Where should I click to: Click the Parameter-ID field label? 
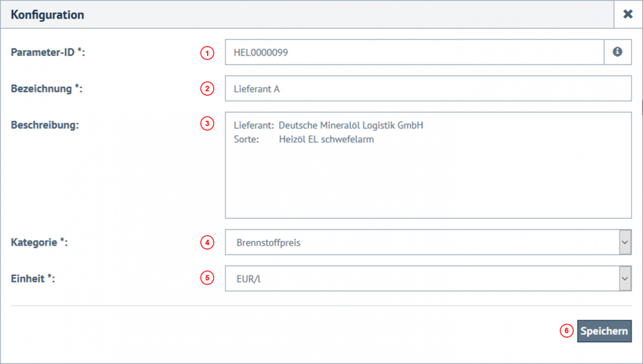coord(48,53)
